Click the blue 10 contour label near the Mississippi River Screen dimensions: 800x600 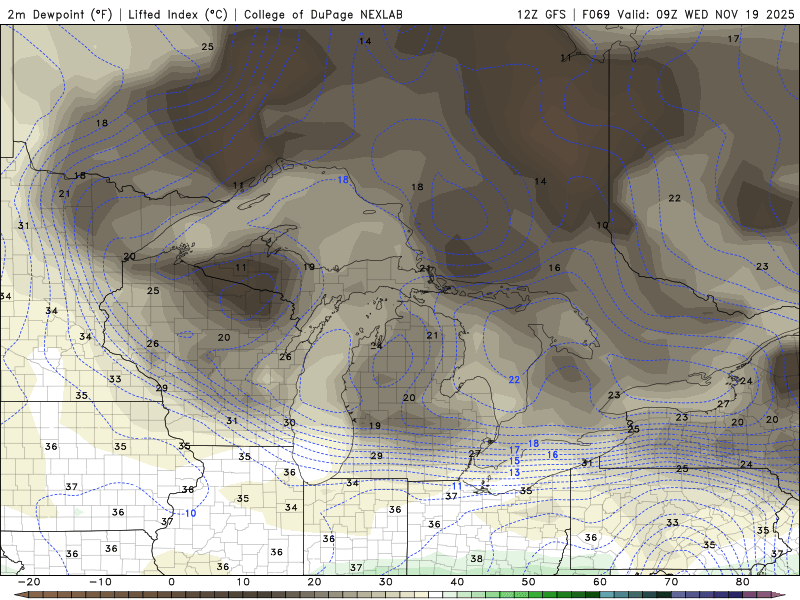[190, 513]
